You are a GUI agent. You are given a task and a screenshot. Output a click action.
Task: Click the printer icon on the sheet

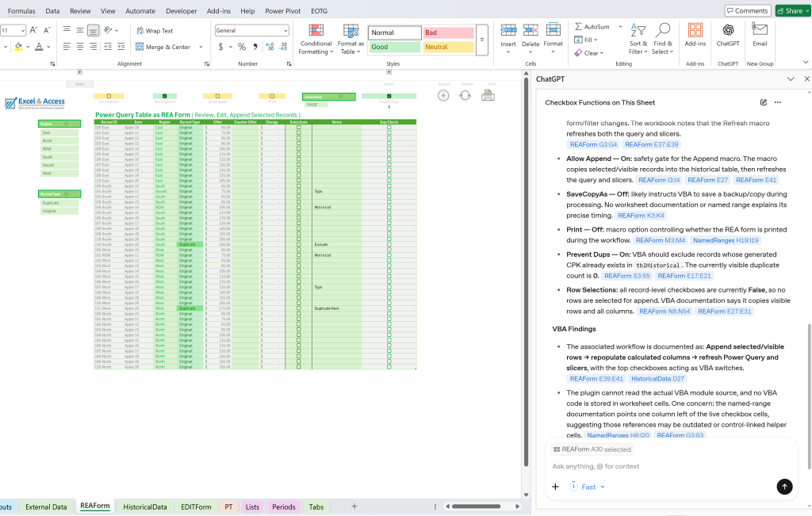[x=488, y=95]
